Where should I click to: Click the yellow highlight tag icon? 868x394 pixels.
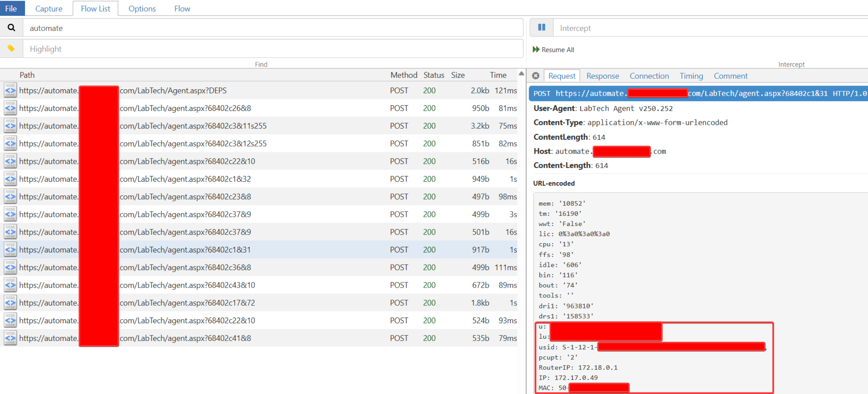[x=11, y=48]
